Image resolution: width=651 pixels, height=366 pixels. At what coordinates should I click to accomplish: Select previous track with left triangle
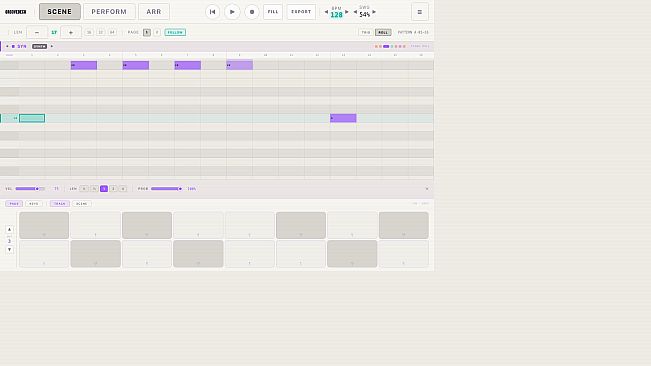(x=7, y=46)
